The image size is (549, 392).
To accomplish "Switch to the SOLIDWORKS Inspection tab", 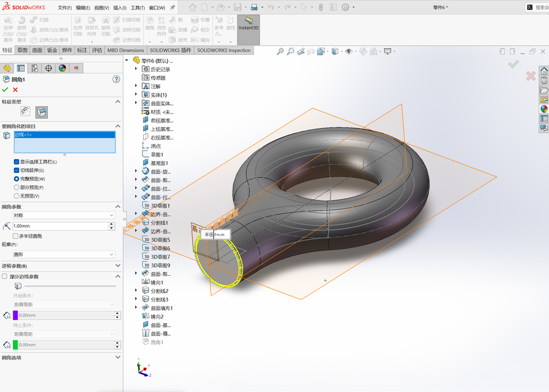I will [224, 50].
